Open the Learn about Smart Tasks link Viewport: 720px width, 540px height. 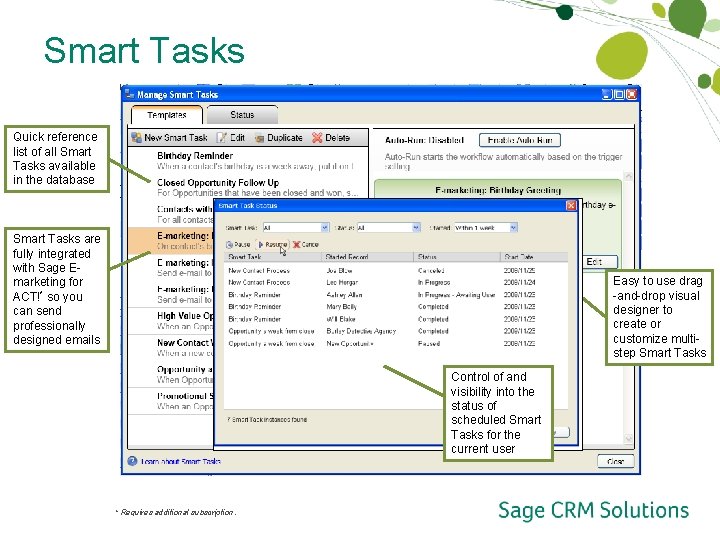tap(180, 461)
